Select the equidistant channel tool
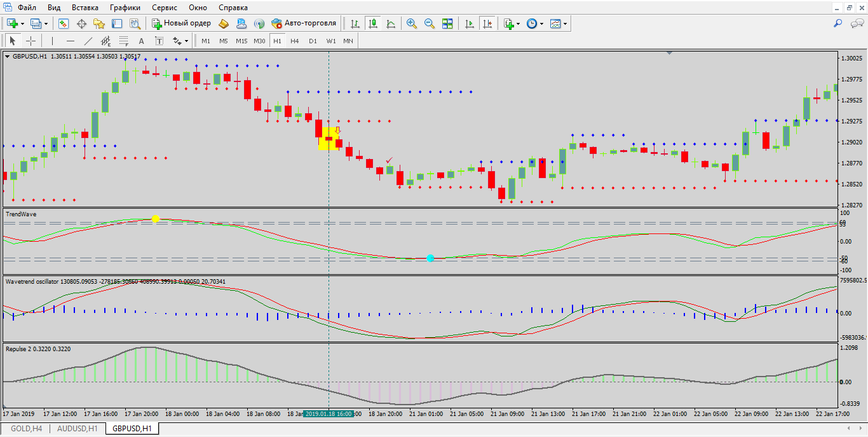The width and height of the screenshot is (868, 437). [x=105, y=41]
